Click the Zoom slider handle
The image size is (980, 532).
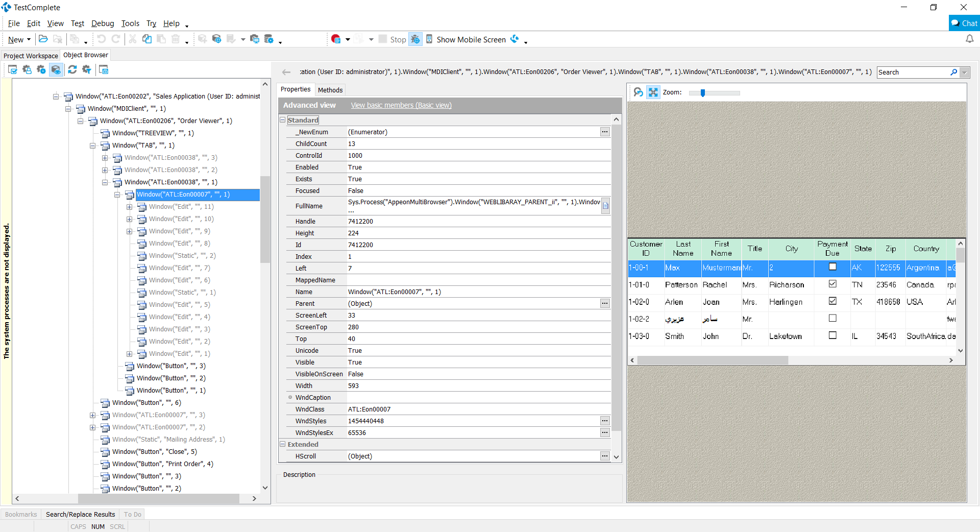(703, 93)
